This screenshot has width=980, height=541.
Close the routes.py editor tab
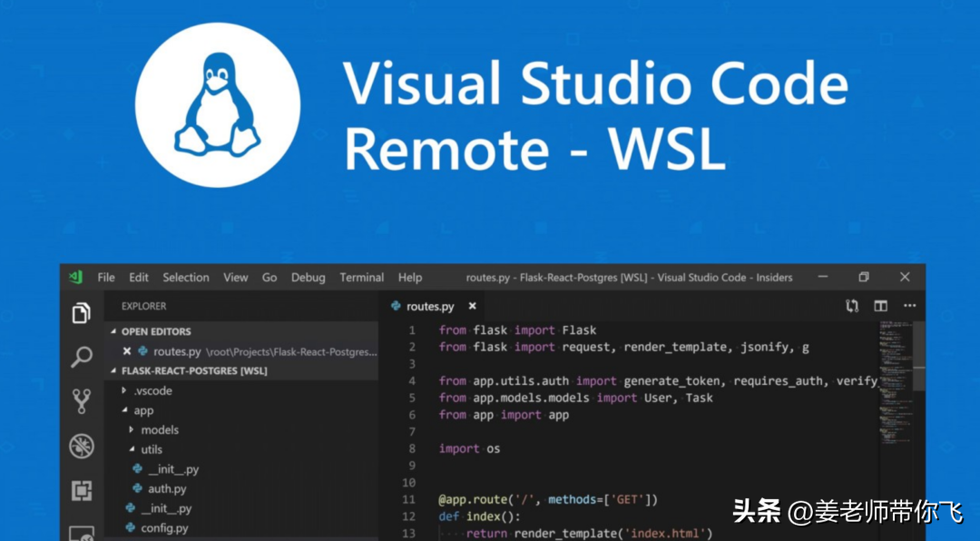tap(471, 307)
